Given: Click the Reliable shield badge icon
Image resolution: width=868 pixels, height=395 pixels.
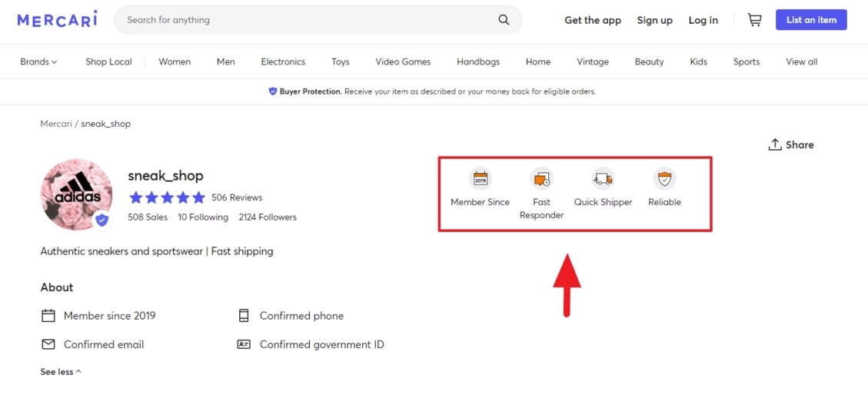Looking at the screenshot, I should pos(664,178).
